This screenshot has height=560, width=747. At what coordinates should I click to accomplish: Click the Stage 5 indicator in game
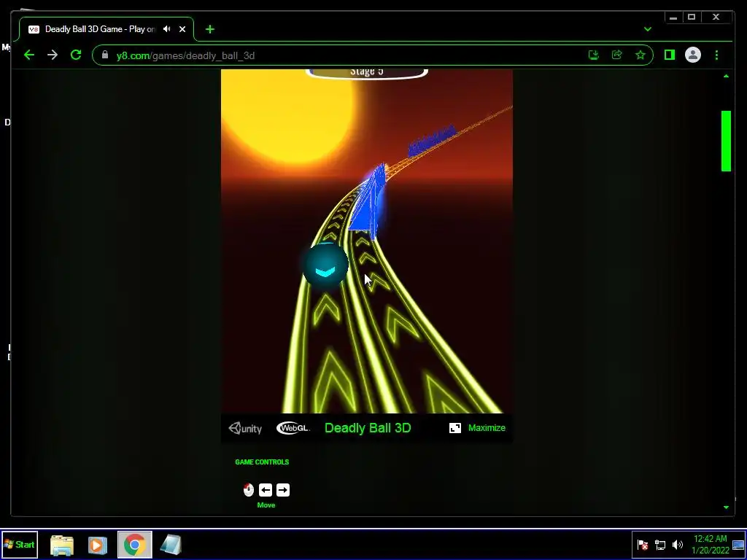click(x=367, y=72)
